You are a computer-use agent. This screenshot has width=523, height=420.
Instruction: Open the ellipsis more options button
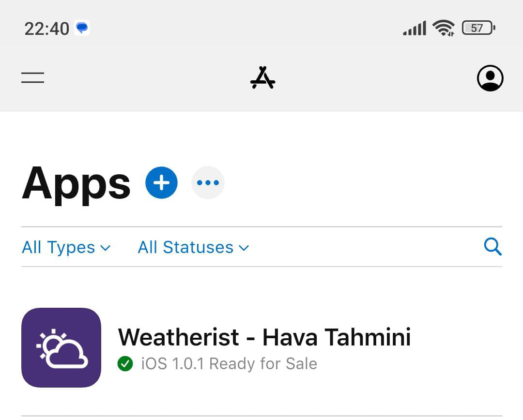[x=208, y=183]
